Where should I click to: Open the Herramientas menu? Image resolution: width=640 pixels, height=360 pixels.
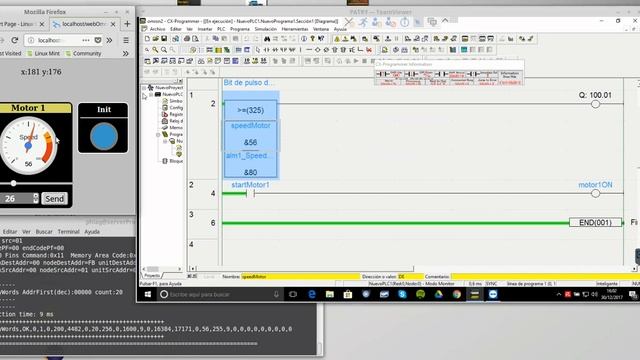point(295,29)
